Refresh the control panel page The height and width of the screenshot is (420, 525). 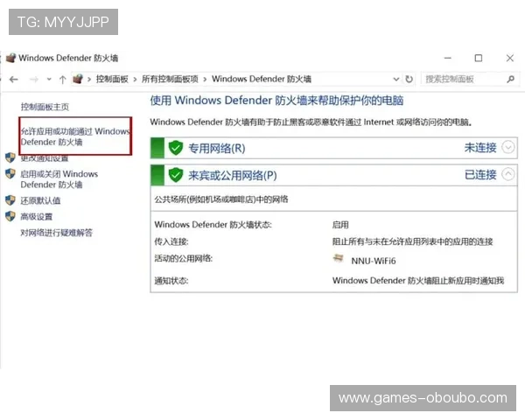pos(409,80)
